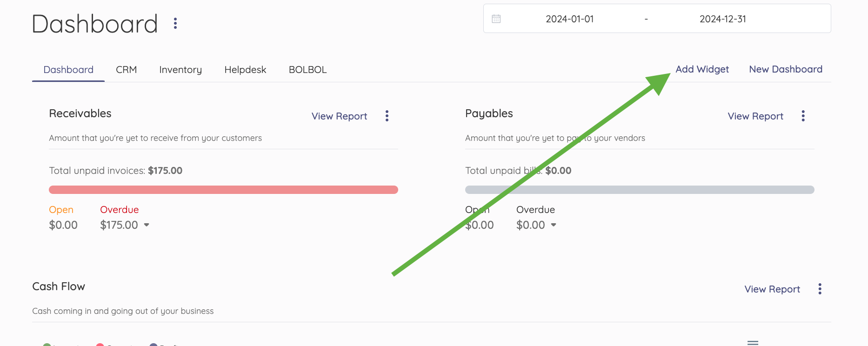868x346 pixels.
Task: Select the main Dashboard tab
Action: [x=68, y=70]
